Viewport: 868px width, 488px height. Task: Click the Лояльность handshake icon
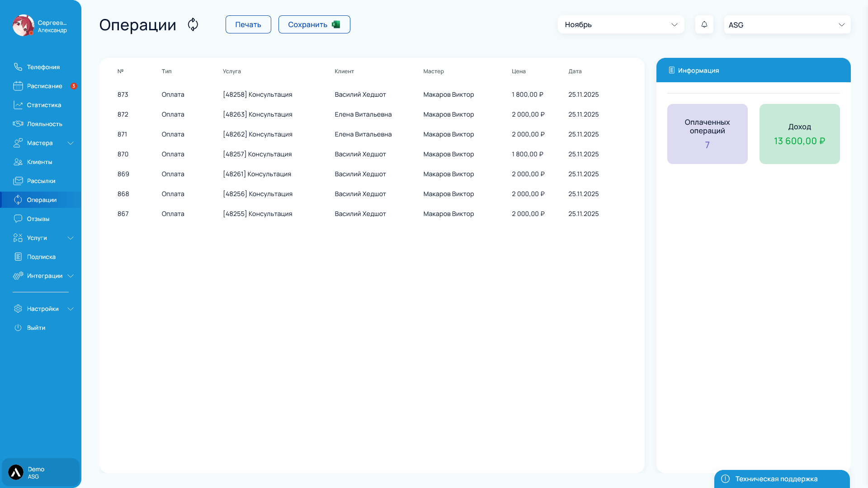[x=18, y=124]
